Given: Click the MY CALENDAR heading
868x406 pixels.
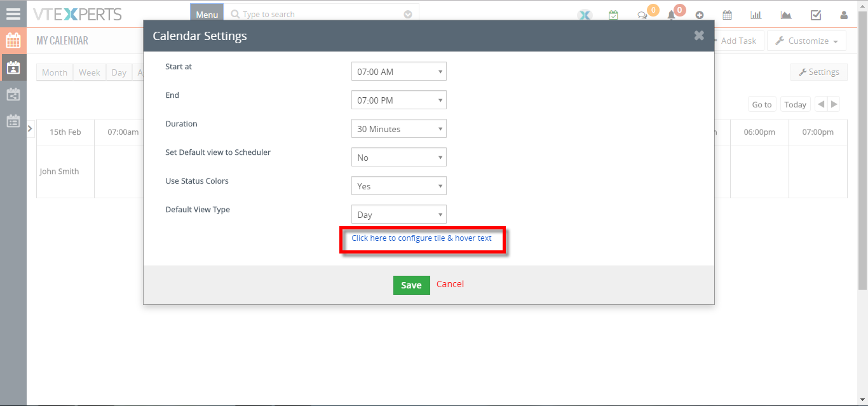Looking at the screenshot, I should pos(62,41).
